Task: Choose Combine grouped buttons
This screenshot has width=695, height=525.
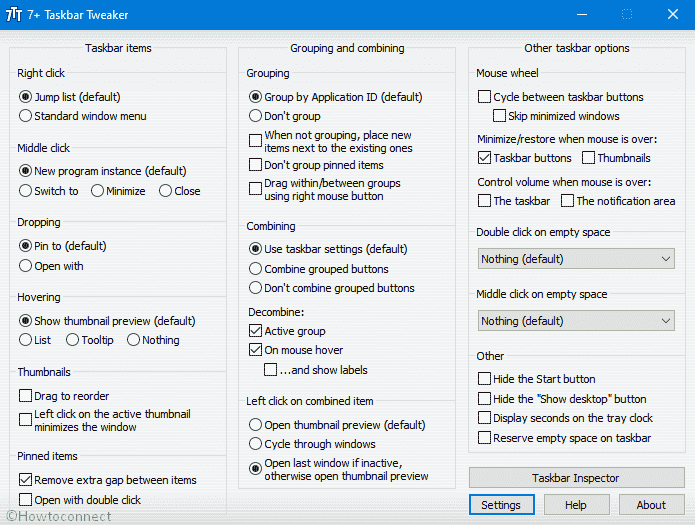Action: pos(255,269)
